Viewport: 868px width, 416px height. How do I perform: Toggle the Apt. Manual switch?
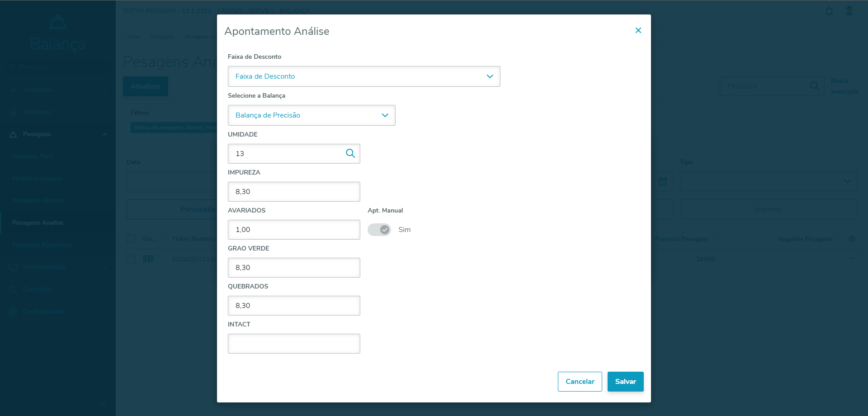379,230
